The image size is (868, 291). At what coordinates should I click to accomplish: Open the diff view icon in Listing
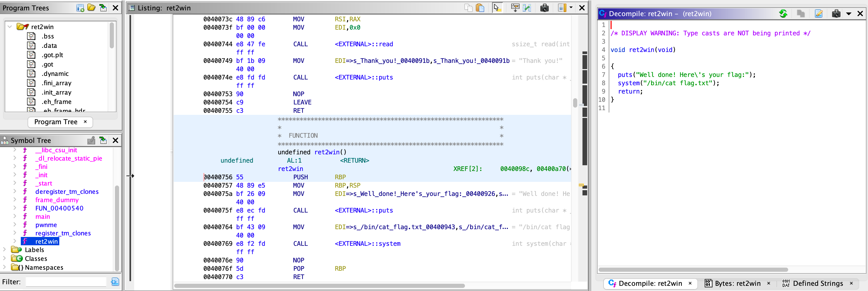(527, 8)
